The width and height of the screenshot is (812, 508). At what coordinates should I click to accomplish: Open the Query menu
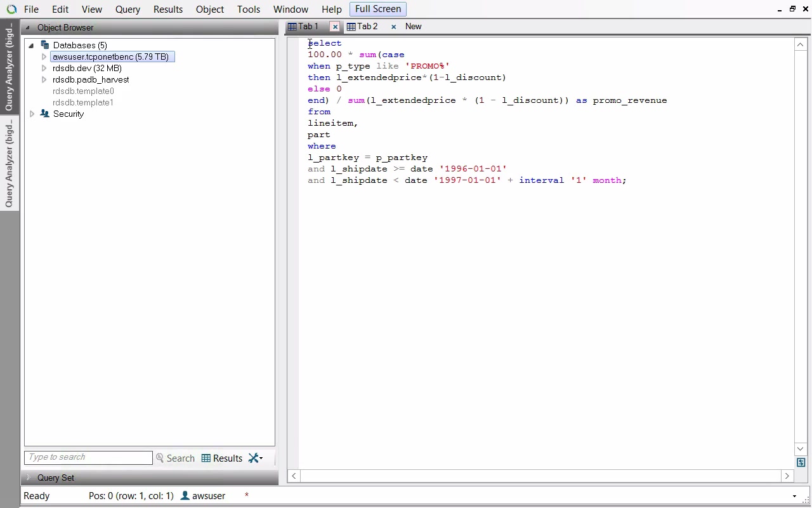[128, 10]
